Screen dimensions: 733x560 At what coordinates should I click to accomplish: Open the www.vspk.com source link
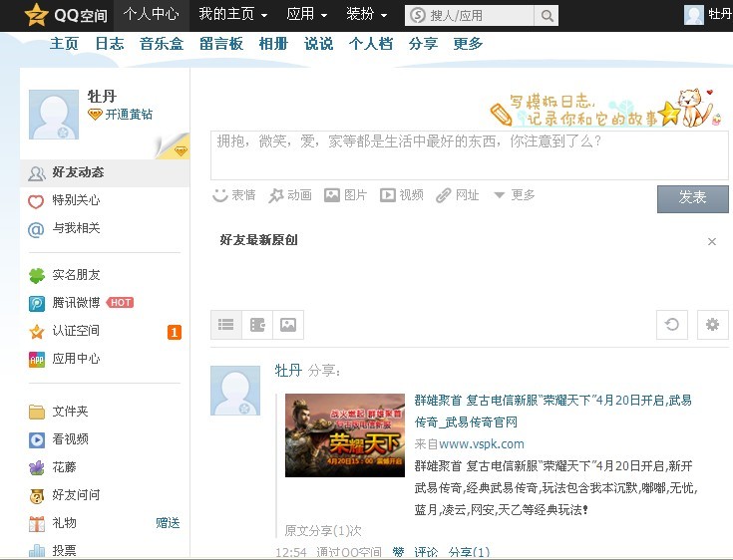[482, 444]
